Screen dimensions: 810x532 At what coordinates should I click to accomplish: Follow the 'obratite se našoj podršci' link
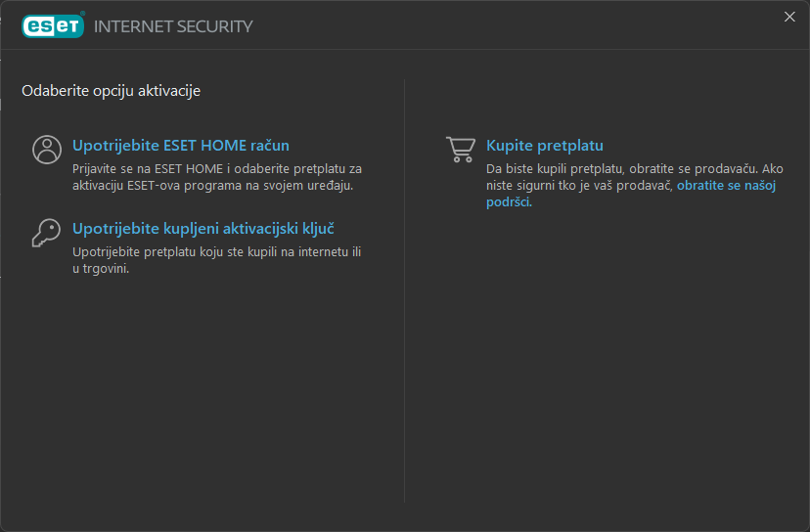coord(726,185)
